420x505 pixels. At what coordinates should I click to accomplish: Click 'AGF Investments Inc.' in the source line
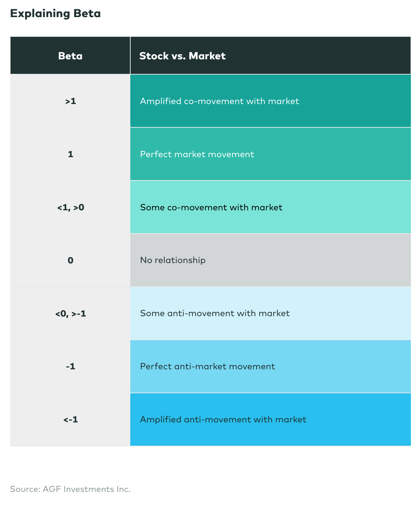click(87, 489)
